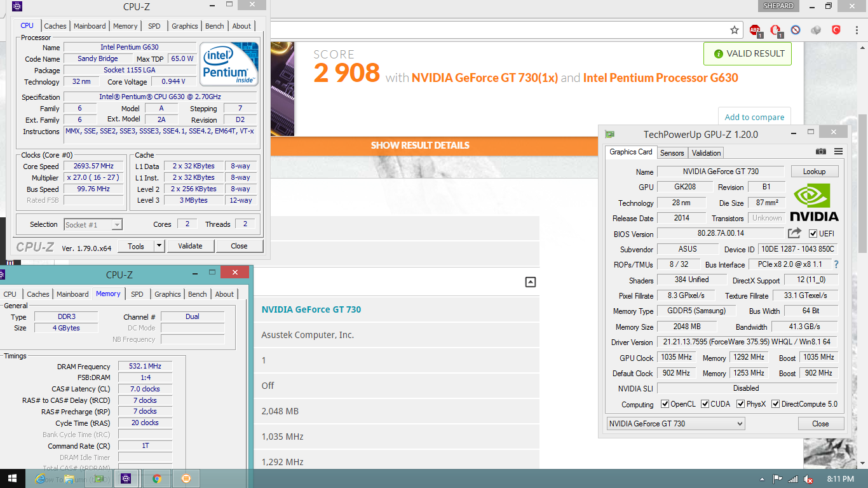Click the browser page scroll-up arrow
Image resolution: width=868 pixels, height=488 pixels.
pos(863,48)
